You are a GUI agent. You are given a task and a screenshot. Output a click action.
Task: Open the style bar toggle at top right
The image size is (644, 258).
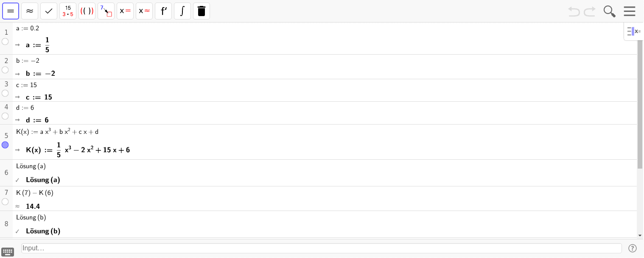tap(634, 31)
